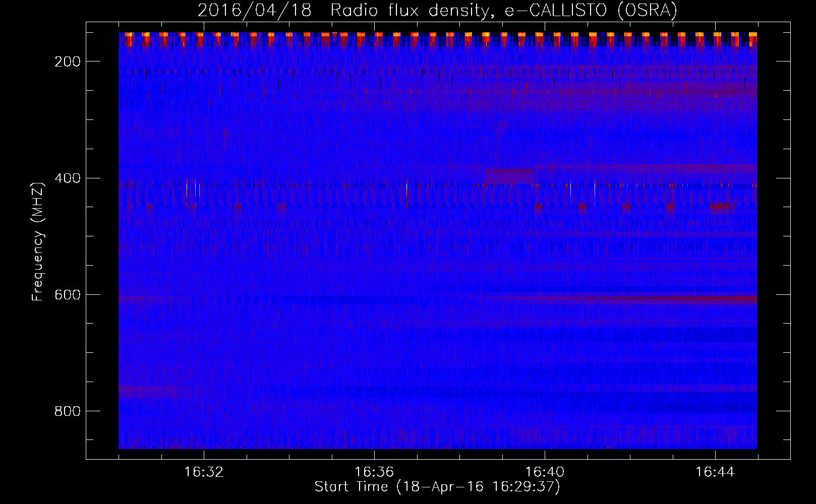Click the 'Frequency (MHZ)' axis title
The width and height of the screenshot is (816, 504).
(38, 241)
